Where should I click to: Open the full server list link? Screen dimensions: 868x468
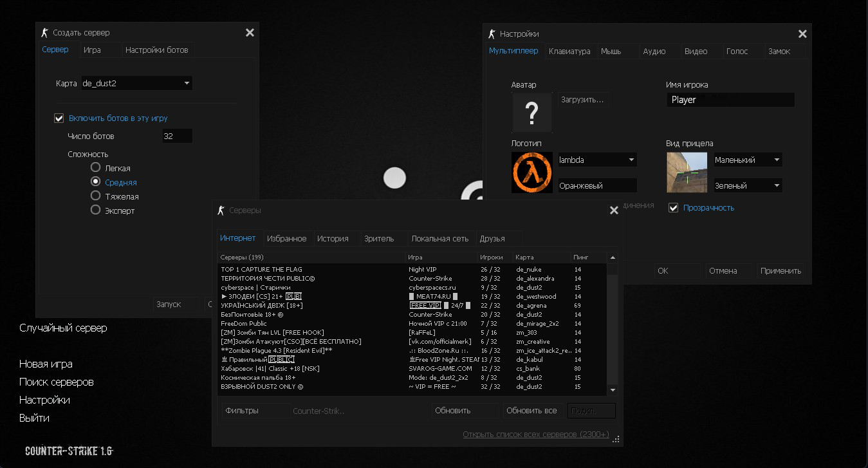pos(536,435)
